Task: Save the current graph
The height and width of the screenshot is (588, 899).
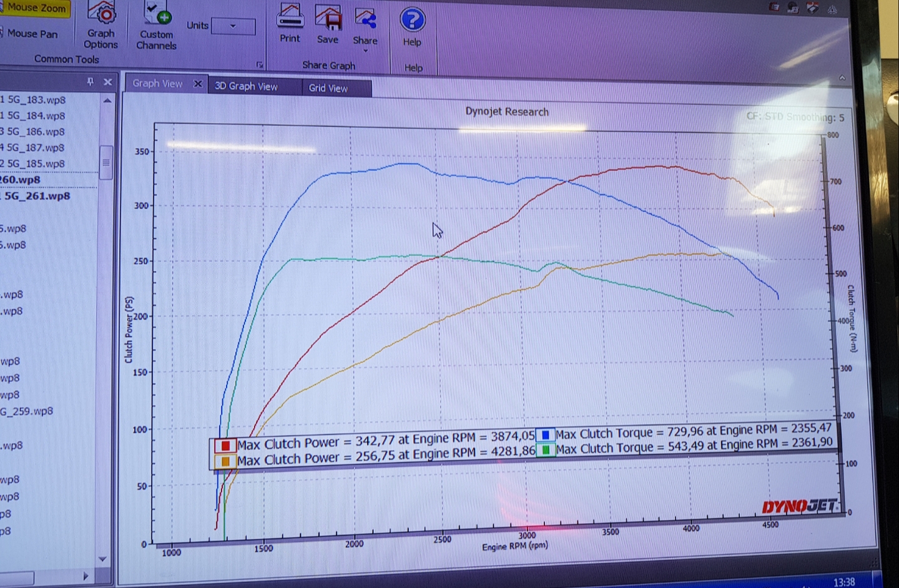Action: 328,17
